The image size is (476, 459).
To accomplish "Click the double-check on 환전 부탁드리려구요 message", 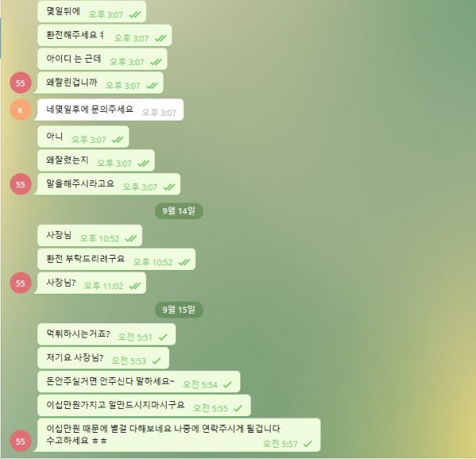I will pos(184,262).
